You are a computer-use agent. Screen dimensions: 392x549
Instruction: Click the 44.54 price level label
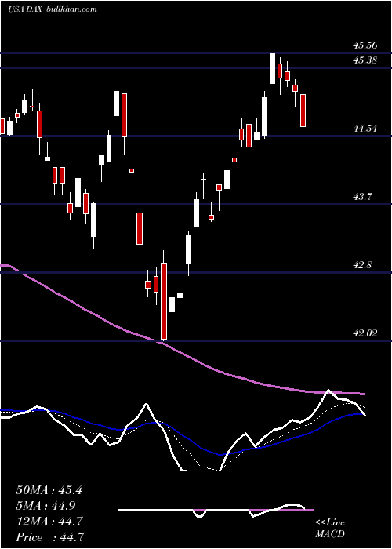[x=365, y=129]
